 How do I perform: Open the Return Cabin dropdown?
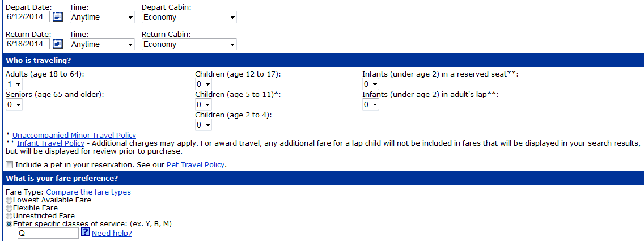pos(189,44)
